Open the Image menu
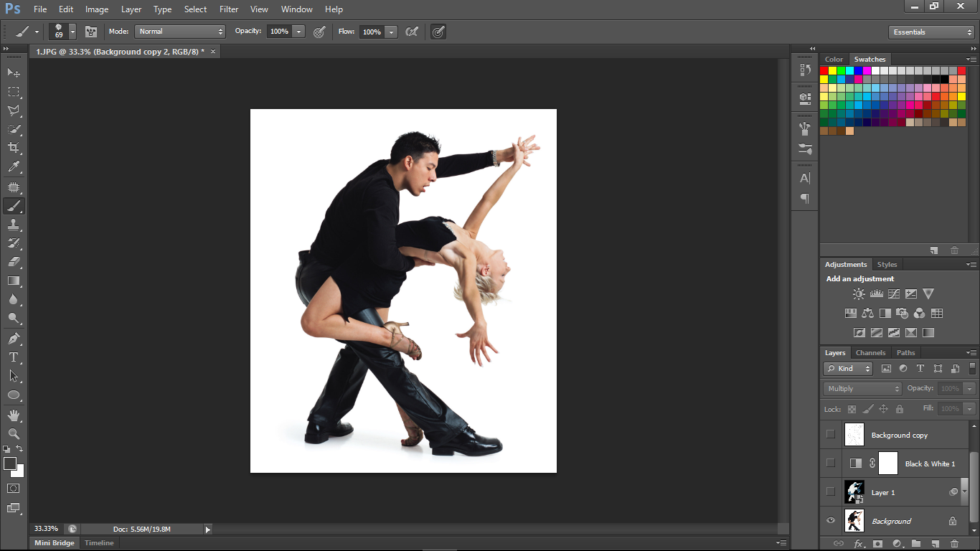 point(97,9)
